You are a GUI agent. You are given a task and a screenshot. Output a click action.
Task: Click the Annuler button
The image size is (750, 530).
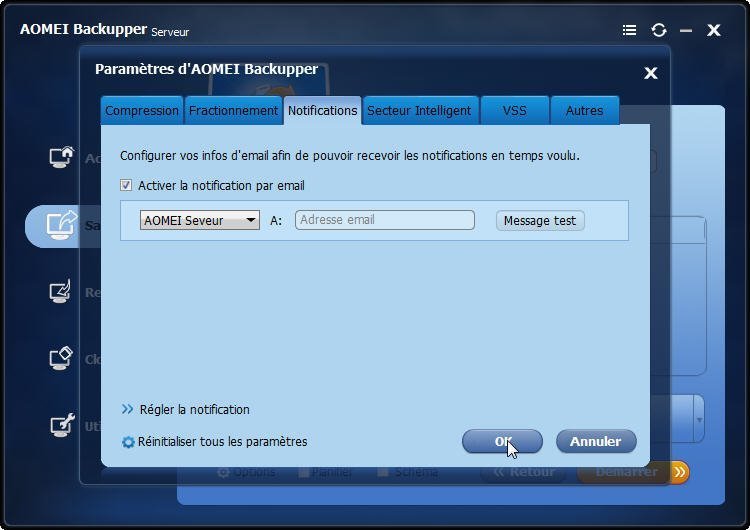pyautogui.click(x=596, y=441)
